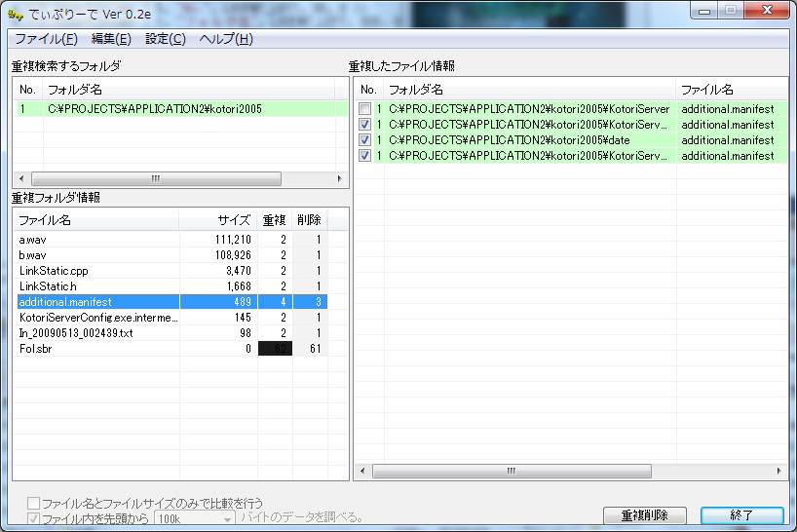Viewport: 797px width, 532px height.
Task: Sort by 重複 column header
Action: 273,220
